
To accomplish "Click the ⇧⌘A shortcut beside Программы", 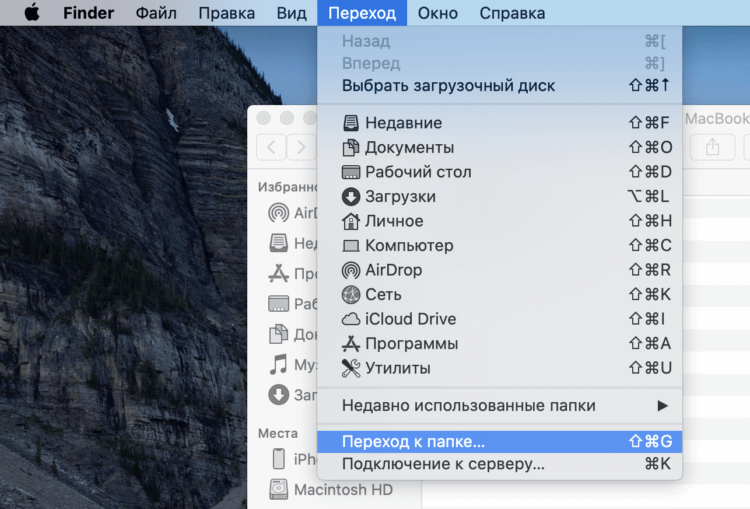I will pyautogui.click(x=650, y=343).
